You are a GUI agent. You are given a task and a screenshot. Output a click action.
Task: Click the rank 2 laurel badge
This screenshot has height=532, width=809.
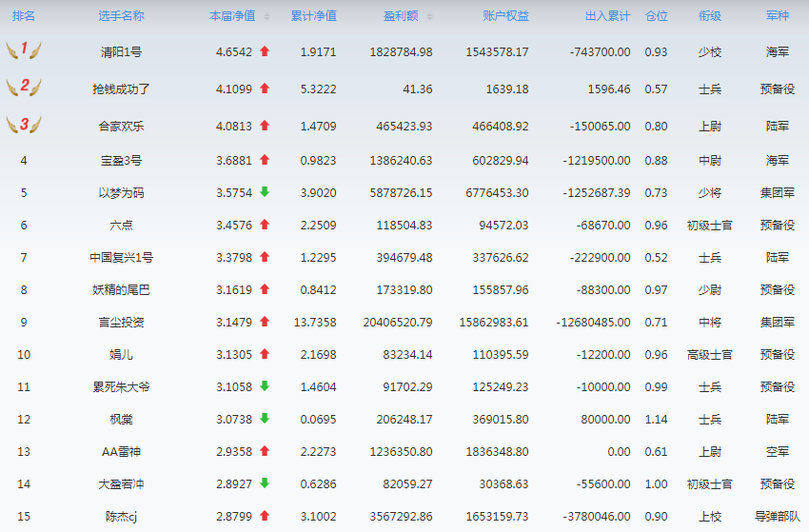point(24,88)
